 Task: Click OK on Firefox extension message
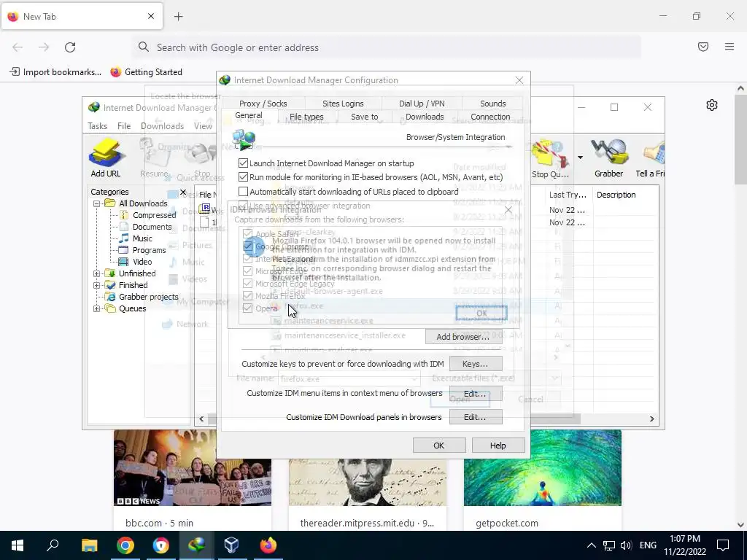pyautogui.click(x=481, y=314)
